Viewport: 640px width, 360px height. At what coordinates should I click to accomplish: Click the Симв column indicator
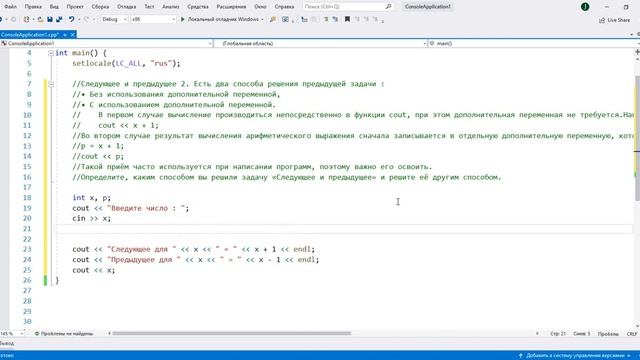pyautogui.click(x=582, y=334)
